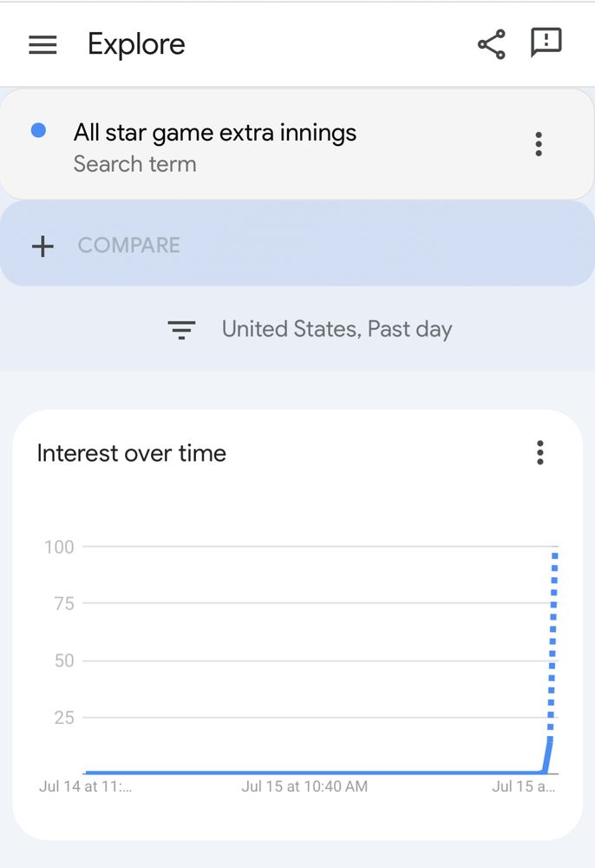Open search term three-dot options menu
The width and height of the screenshot is (595, 868).
[x=539, y=144]
